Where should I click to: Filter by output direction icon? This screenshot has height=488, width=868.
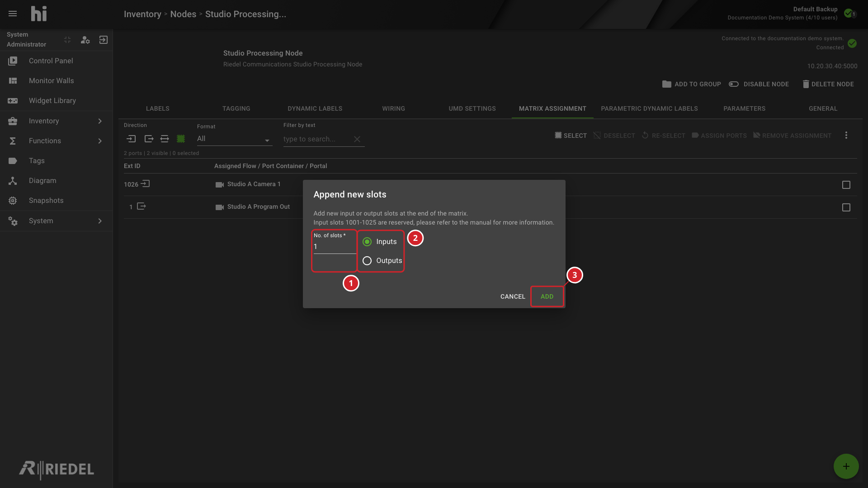[x=149, y=139]
